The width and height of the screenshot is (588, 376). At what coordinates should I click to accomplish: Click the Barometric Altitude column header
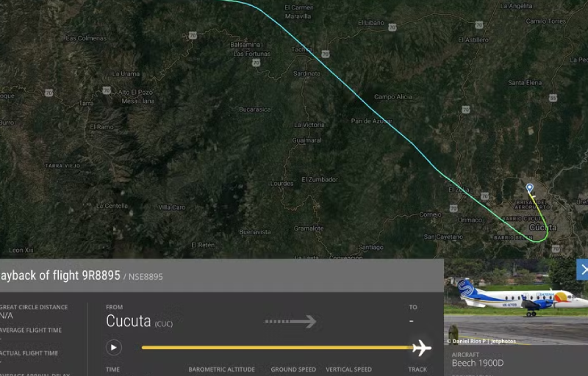[x=222, y=369]
